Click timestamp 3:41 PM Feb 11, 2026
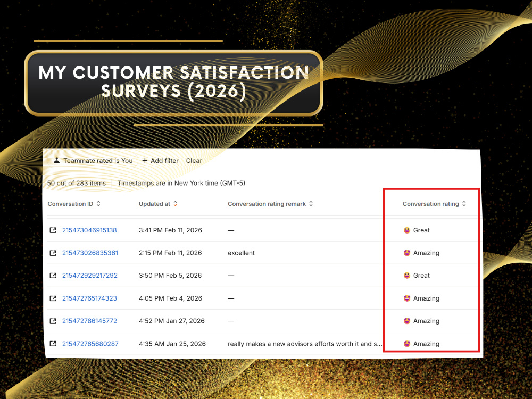Image resolution: width=532 pixels, height=399 pixels. (170, 230)
